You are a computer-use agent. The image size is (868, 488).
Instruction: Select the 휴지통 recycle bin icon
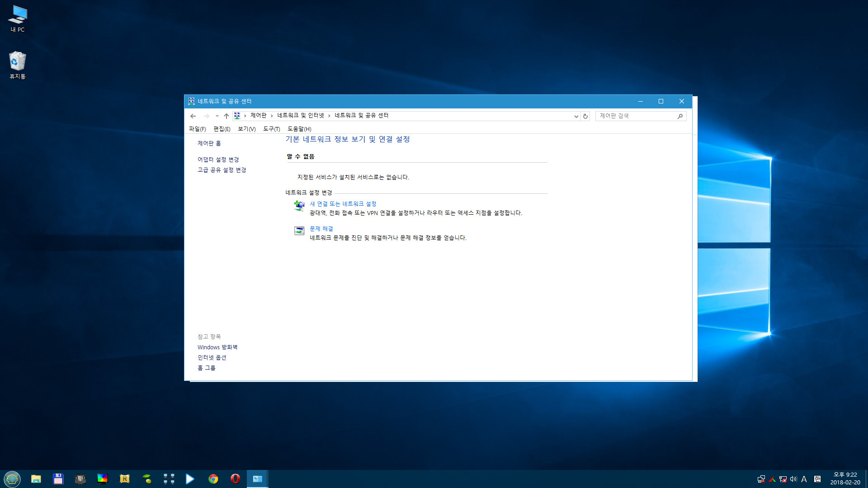click(x=18, y=66)
